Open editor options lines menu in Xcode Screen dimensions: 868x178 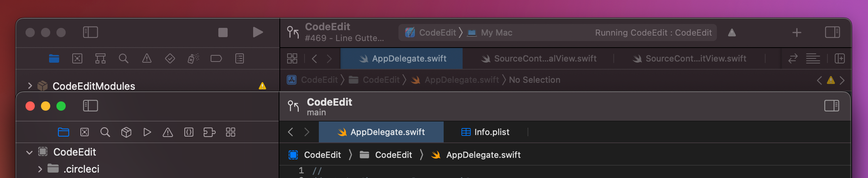point(813,58)
